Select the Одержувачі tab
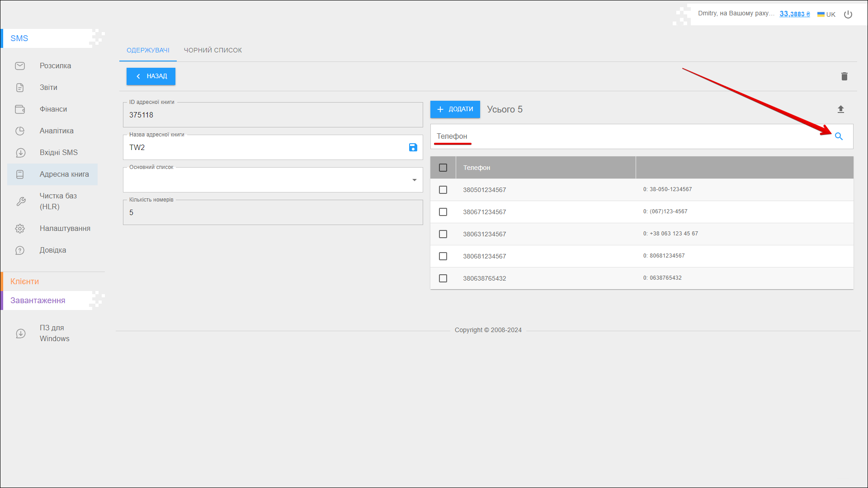 click(148, 50)
